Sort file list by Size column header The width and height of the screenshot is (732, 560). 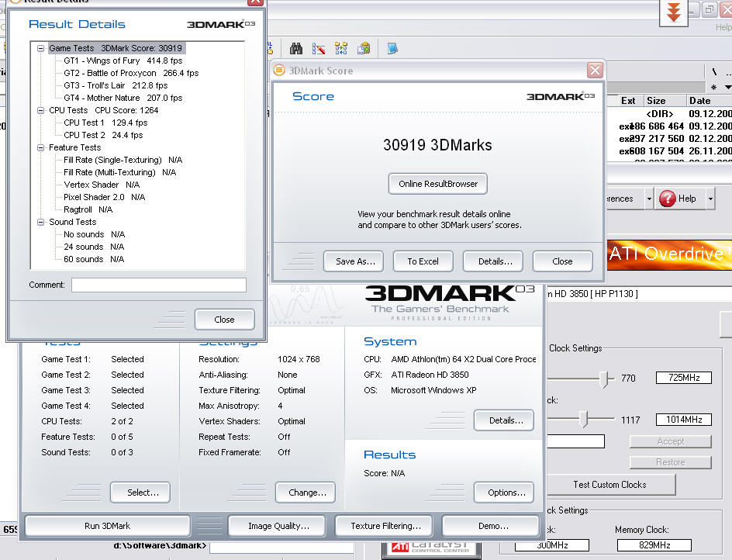click(665, 100)
